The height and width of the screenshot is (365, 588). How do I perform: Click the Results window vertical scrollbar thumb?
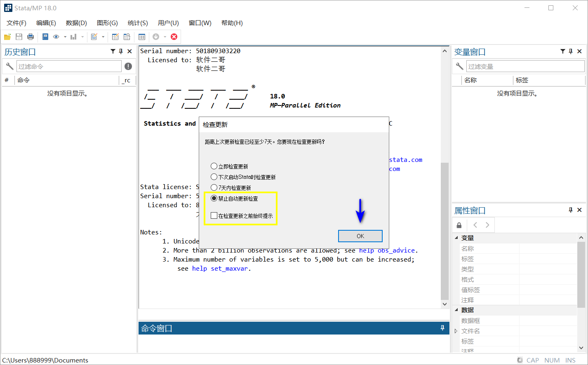pyautogui.click(x=445, y=231)
